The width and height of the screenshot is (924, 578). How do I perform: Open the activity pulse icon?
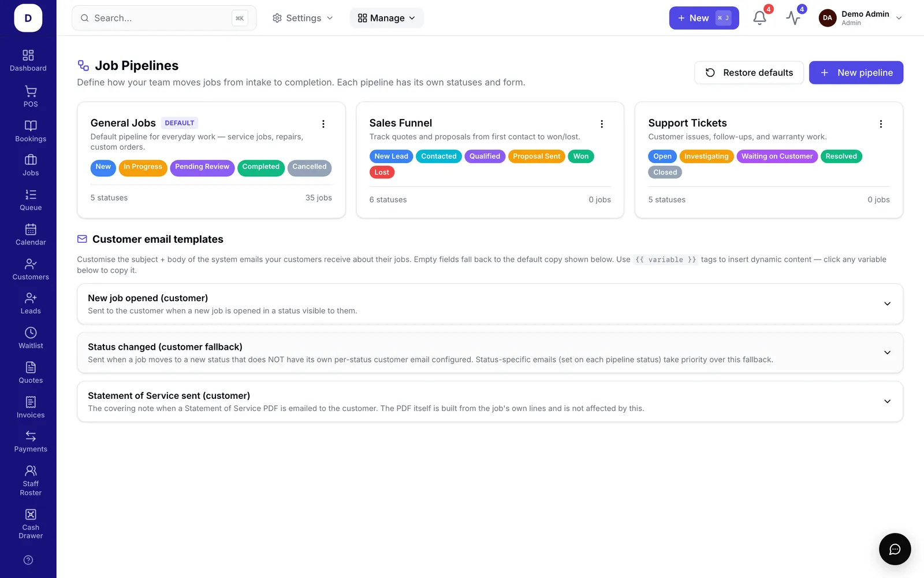pos(793,18)
